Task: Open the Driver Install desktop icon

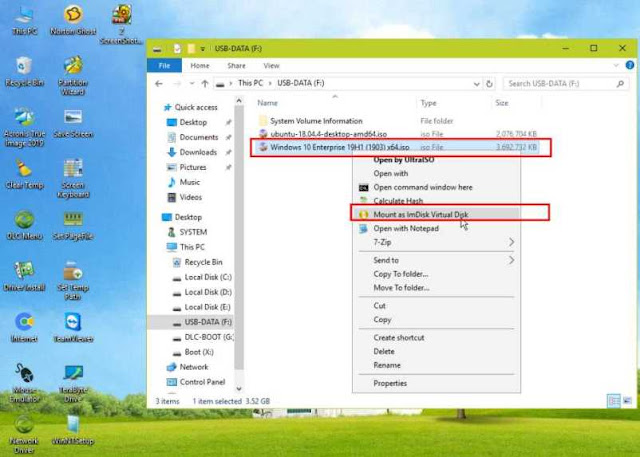Action: (24, 277)
